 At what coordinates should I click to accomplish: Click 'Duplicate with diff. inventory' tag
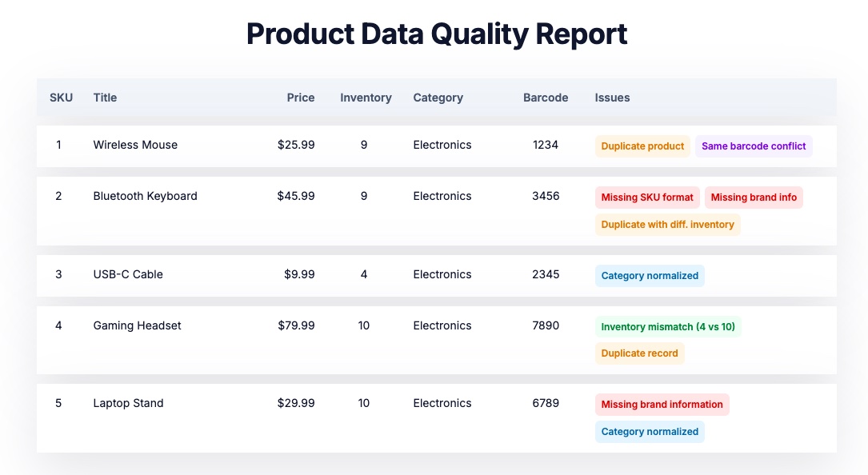coord(667,225)
